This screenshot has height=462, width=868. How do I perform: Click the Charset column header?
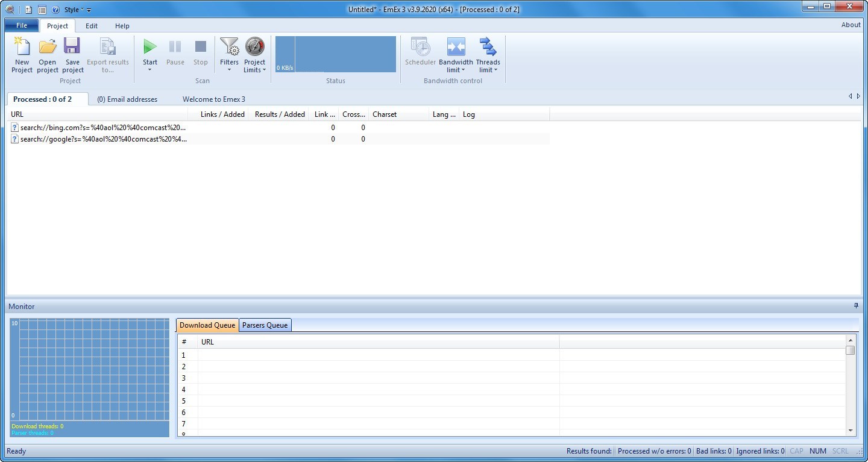tap(399, 114)
